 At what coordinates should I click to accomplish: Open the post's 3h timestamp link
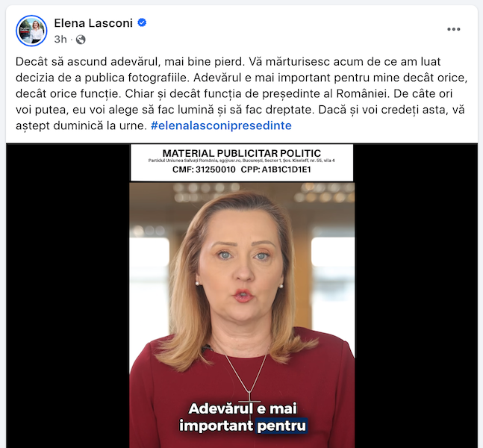[x=60, y=40]
